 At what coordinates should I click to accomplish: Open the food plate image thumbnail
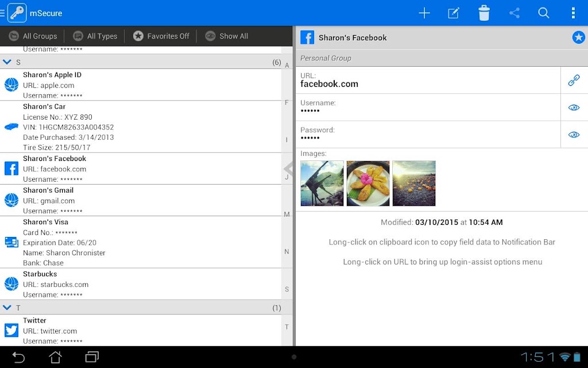click(368, 183)
